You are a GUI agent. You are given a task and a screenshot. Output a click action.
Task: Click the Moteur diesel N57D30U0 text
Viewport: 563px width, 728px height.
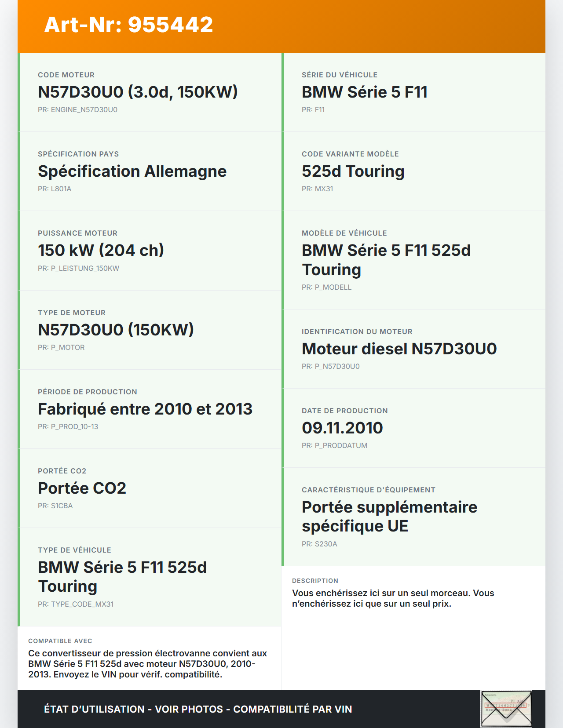pos(399,349)
